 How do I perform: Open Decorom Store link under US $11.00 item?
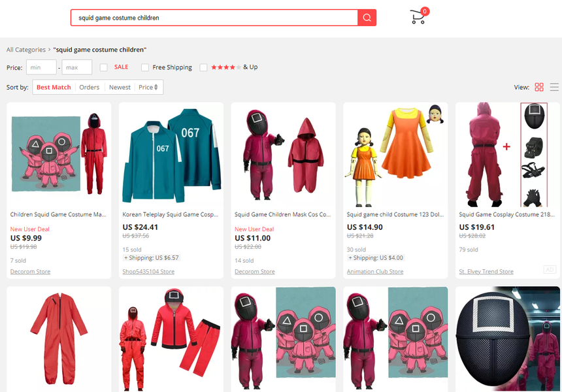(254, 271)
